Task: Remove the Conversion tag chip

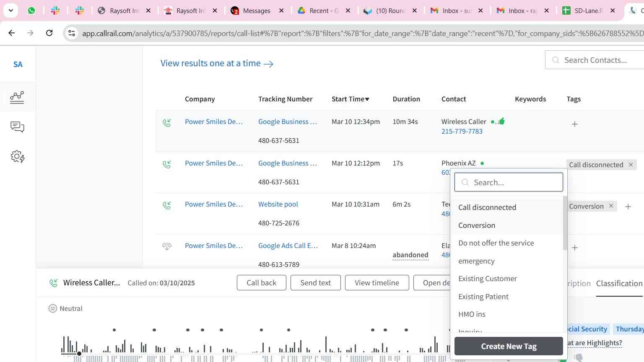Action: [x=611, y=206]
